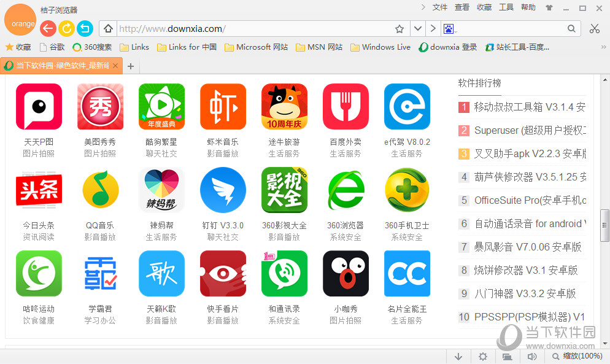
Task: Open the 收藏 menu in menu bar
Action: (x=484, y=7)
